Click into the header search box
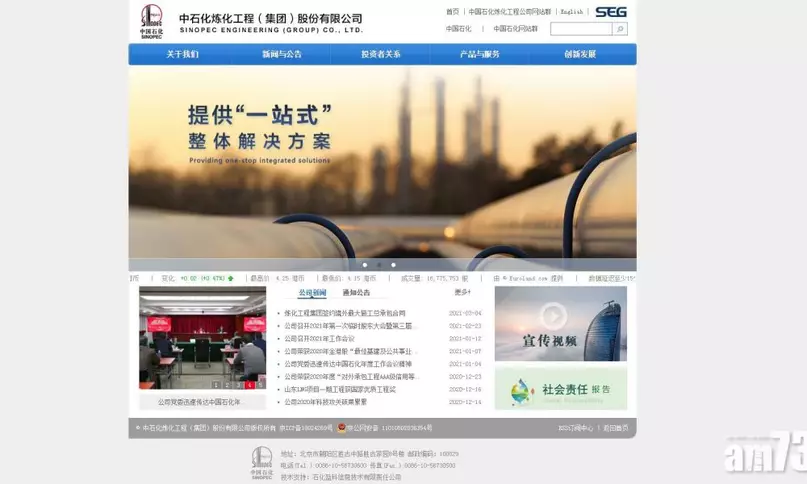Image resolution: width=807 pixels, height=484 pixels. point(581,29)
